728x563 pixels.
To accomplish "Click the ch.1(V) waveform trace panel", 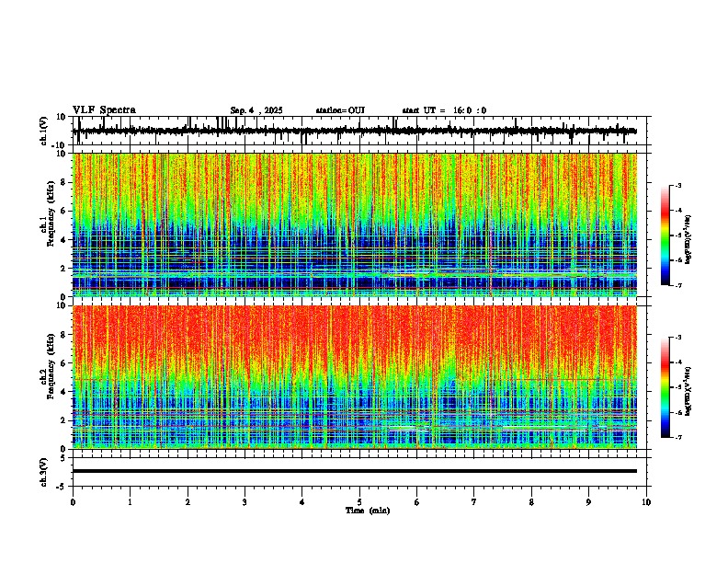I will (361, 131).
